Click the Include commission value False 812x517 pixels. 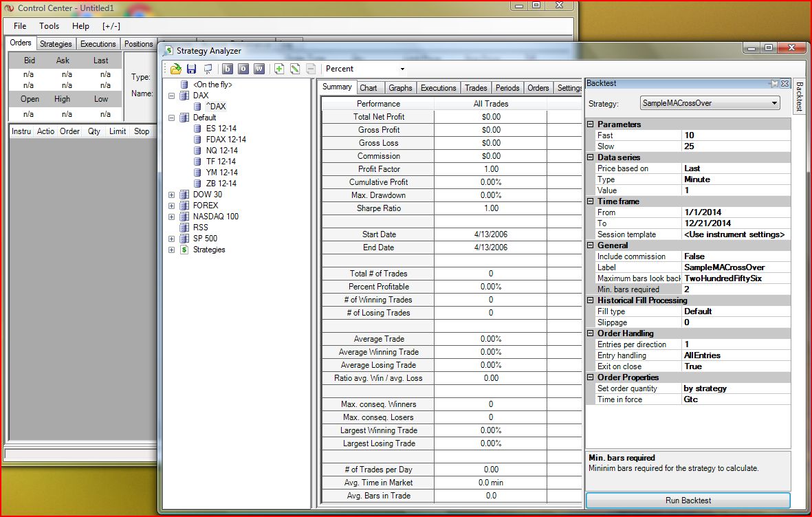pyautogui.click(x=736, y=256)
